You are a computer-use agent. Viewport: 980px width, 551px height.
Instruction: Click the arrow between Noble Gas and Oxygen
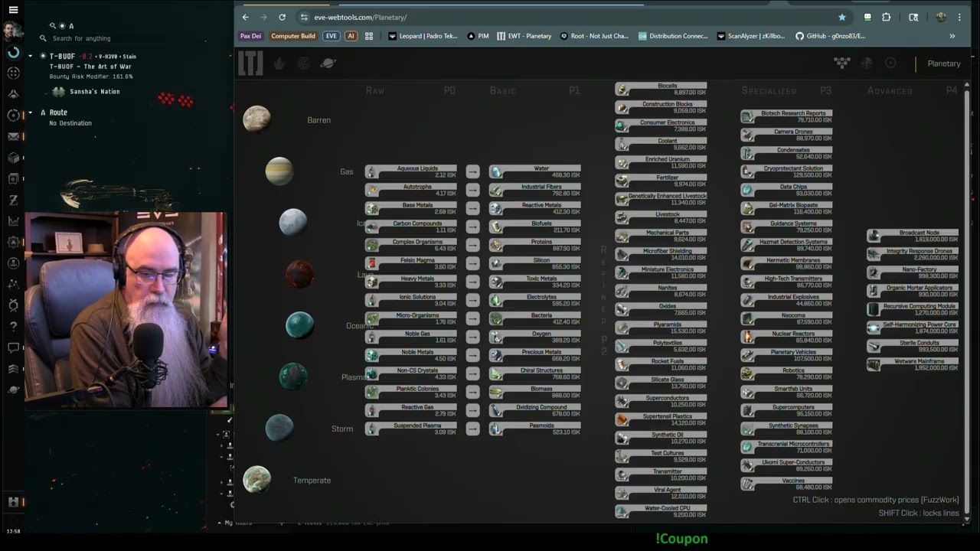(472, 337)
